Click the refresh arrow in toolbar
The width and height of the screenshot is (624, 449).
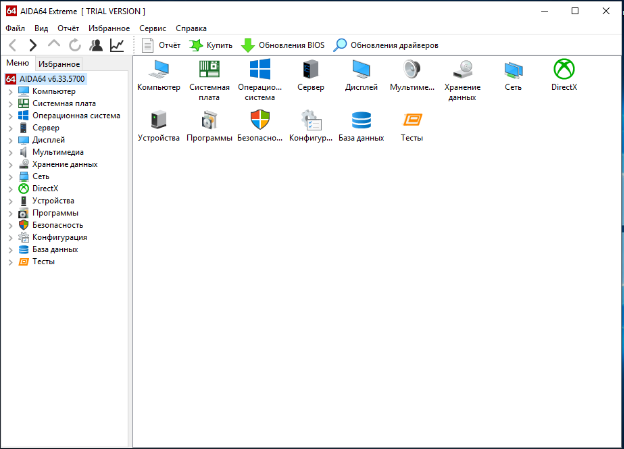point(75,45)
